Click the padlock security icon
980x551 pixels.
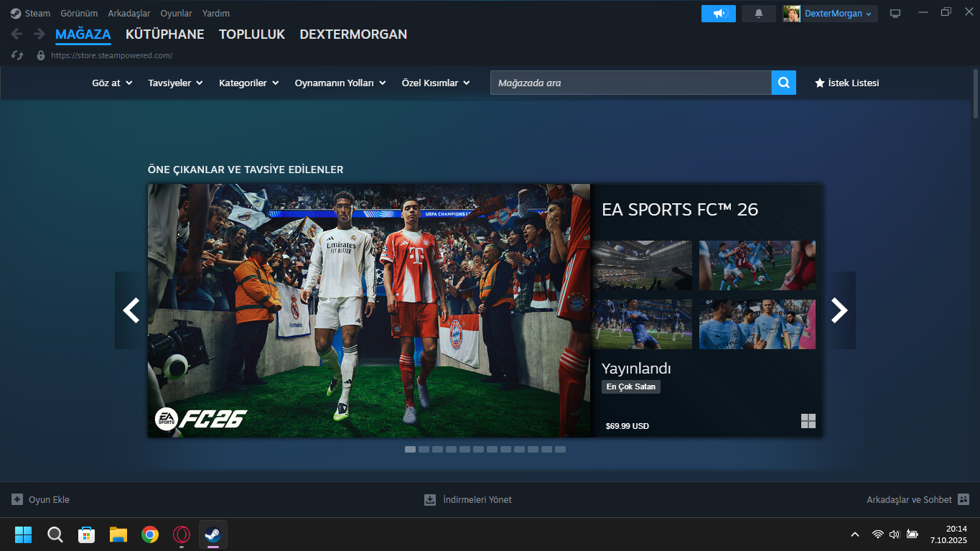tap(40, 55)
